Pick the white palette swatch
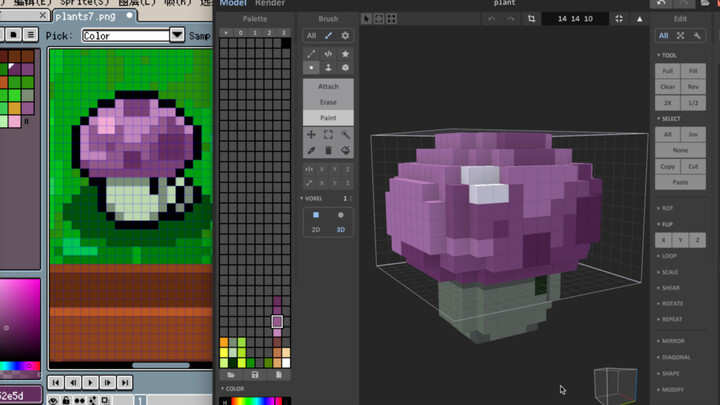This screenshot has height=405, width=720. tap(286, 363)
